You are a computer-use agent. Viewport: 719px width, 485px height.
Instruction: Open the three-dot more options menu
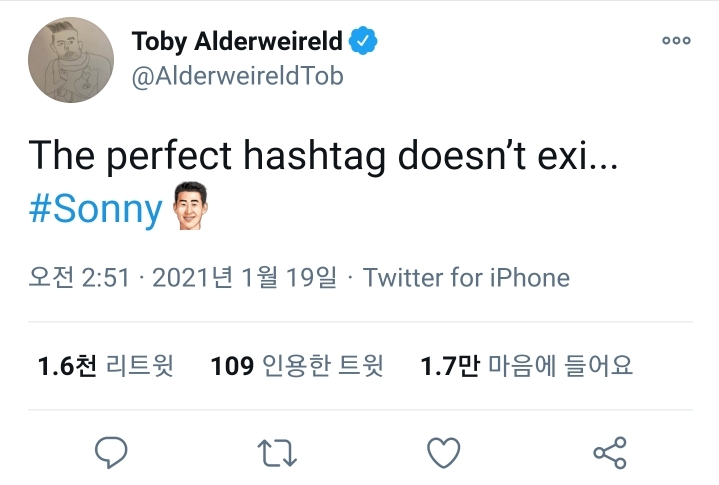(x=676, y=41)
